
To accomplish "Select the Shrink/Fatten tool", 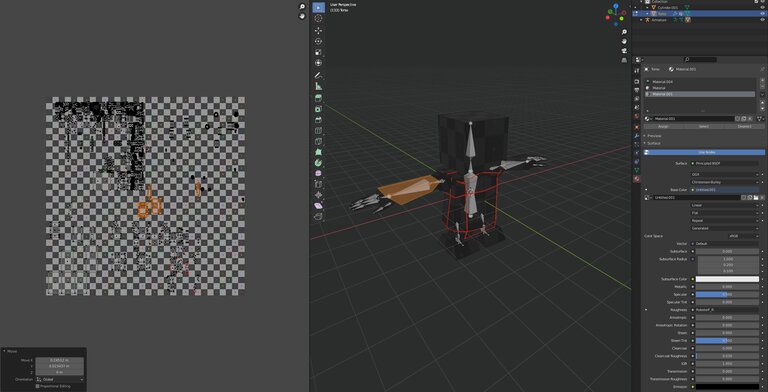I will pos(318,196).
